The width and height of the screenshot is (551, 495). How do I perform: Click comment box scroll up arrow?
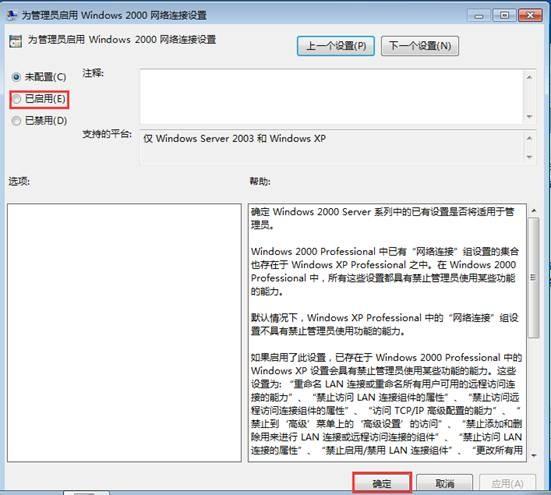point(529,77)
